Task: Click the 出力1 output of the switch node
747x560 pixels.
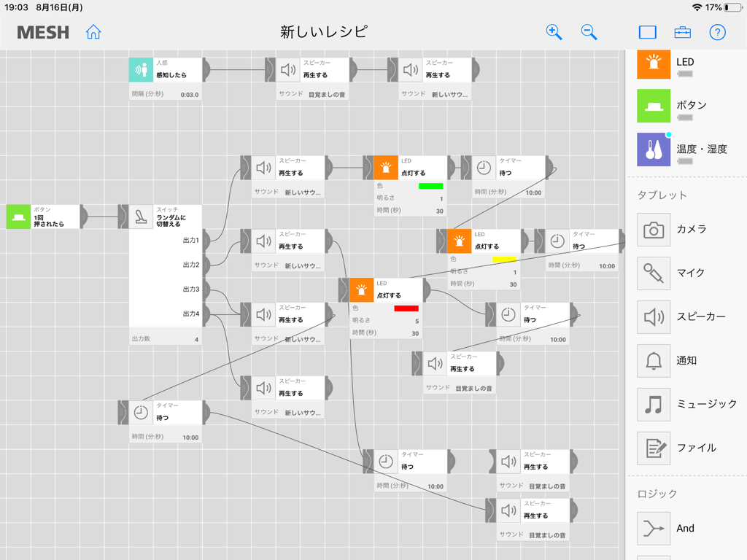Action: coord(206,241)
